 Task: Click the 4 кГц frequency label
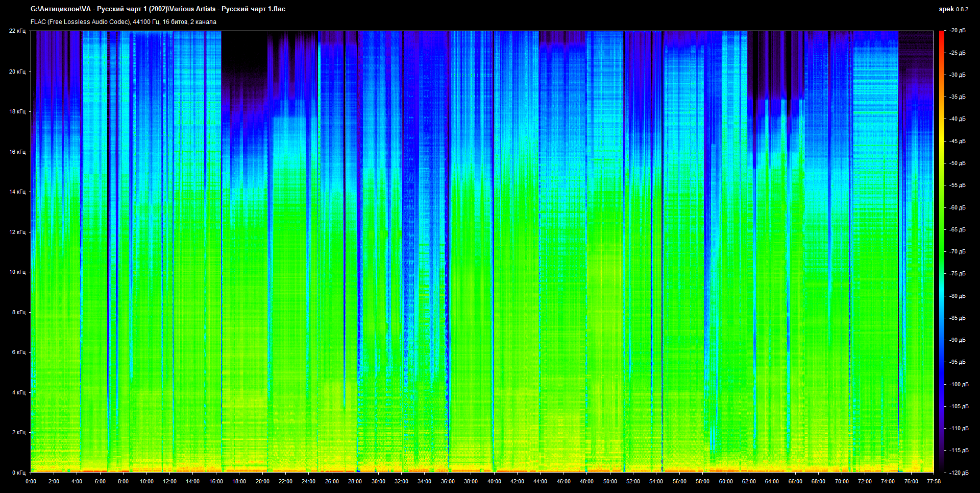(18, 393)
